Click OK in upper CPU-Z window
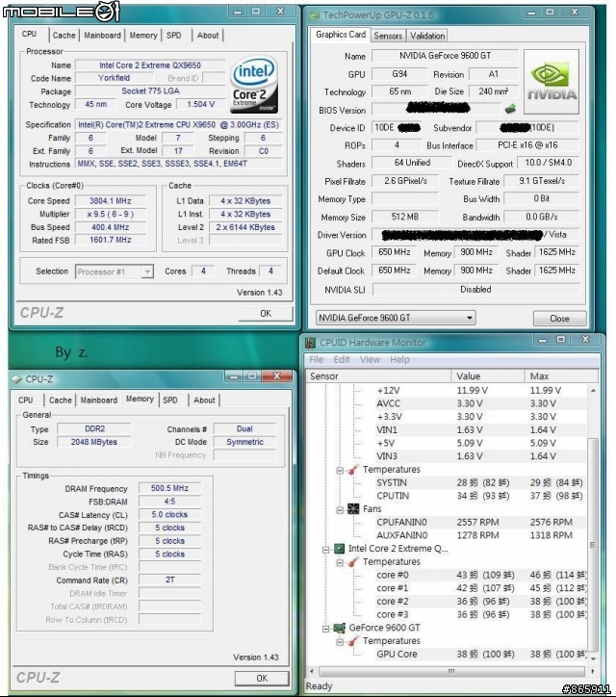The image size is (616, 697). click(x=266, y=314)
